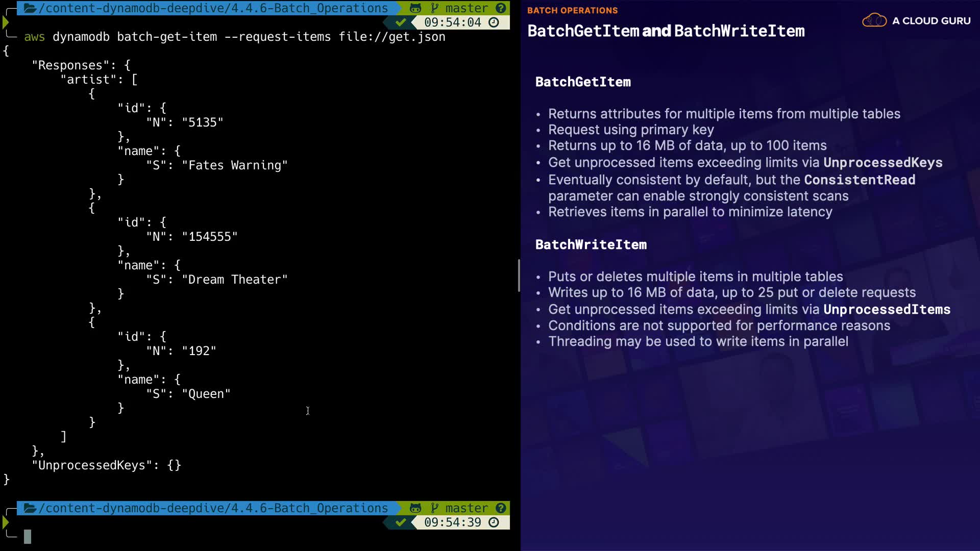980x551 pixels.
Task: Click the clock icon next to 09:54:04
Action: [x=494, y=22]
